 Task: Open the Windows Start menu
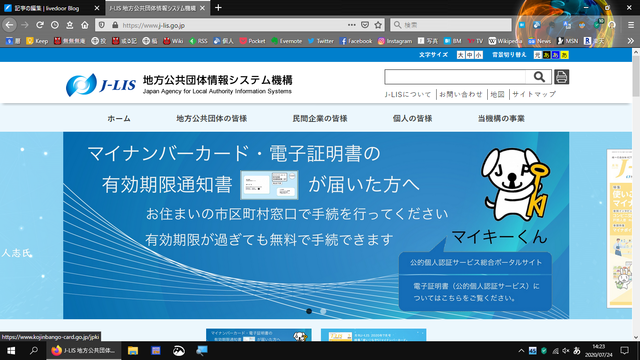point(11,351)
